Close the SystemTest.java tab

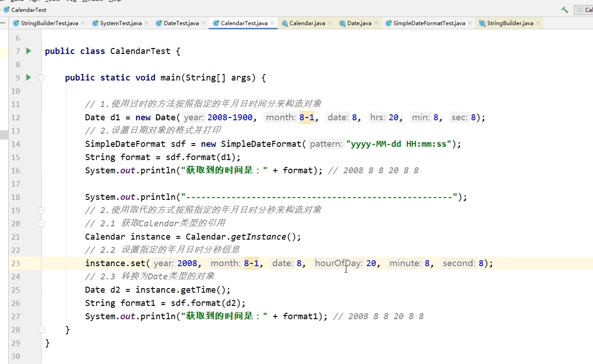(146, 23)
